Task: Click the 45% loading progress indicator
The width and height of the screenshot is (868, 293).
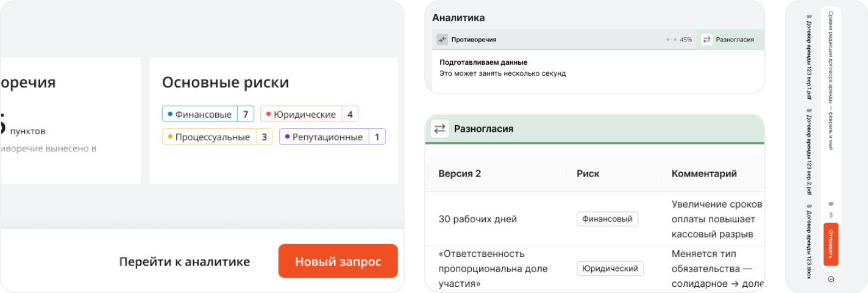Action: [680, 40]
